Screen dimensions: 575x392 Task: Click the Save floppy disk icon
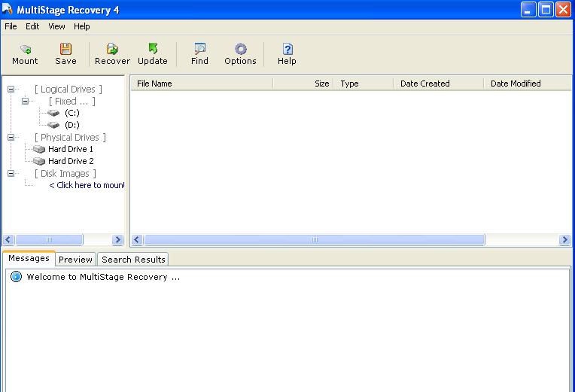click(x=65, y=49)
